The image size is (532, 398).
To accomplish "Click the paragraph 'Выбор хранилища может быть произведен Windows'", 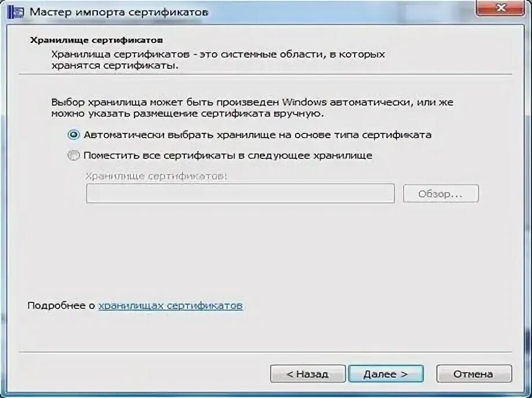I will coord(252,102).
